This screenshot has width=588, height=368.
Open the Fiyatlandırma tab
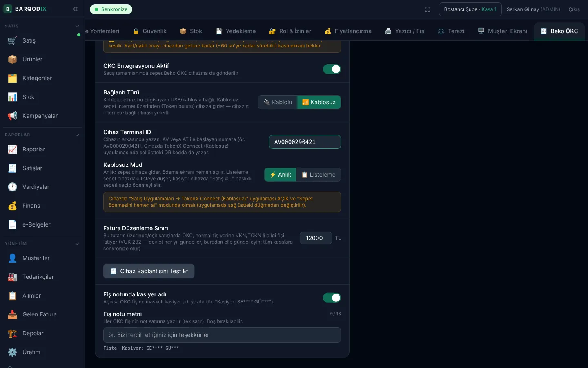[348, 31]
